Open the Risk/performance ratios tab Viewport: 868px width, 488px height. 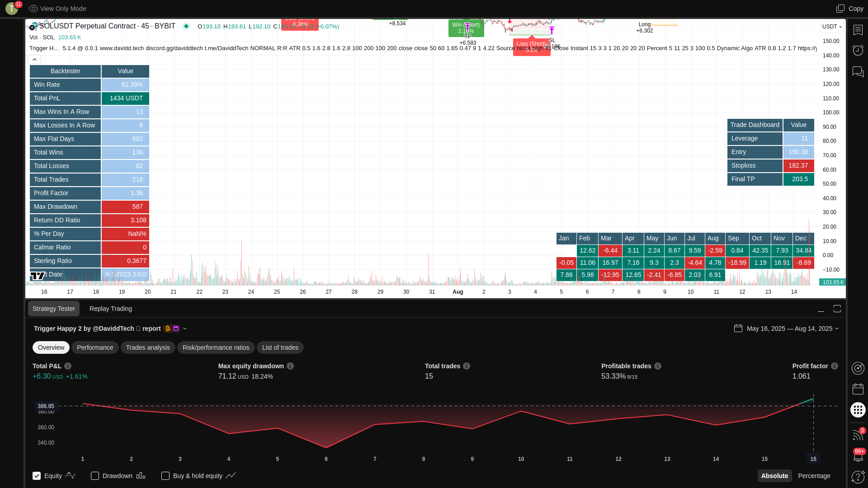point(216,347)
